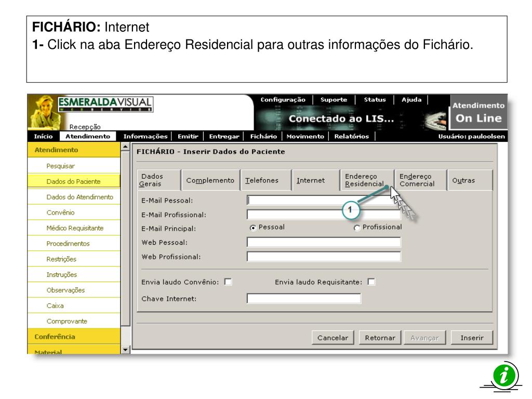This screenshot has height=399, width=532.
Task: Open Convênio in the sidebar
Action: [74, 212]
